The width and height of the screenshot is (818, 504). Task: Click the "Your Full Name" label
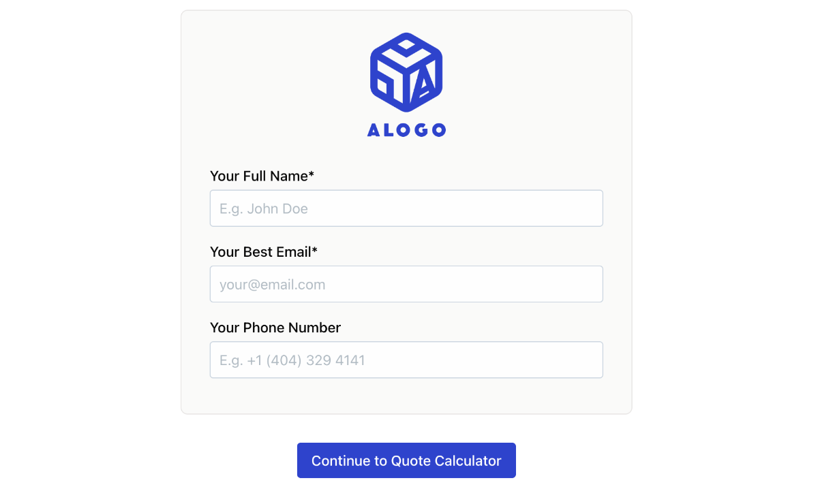(x=259, y=176)
